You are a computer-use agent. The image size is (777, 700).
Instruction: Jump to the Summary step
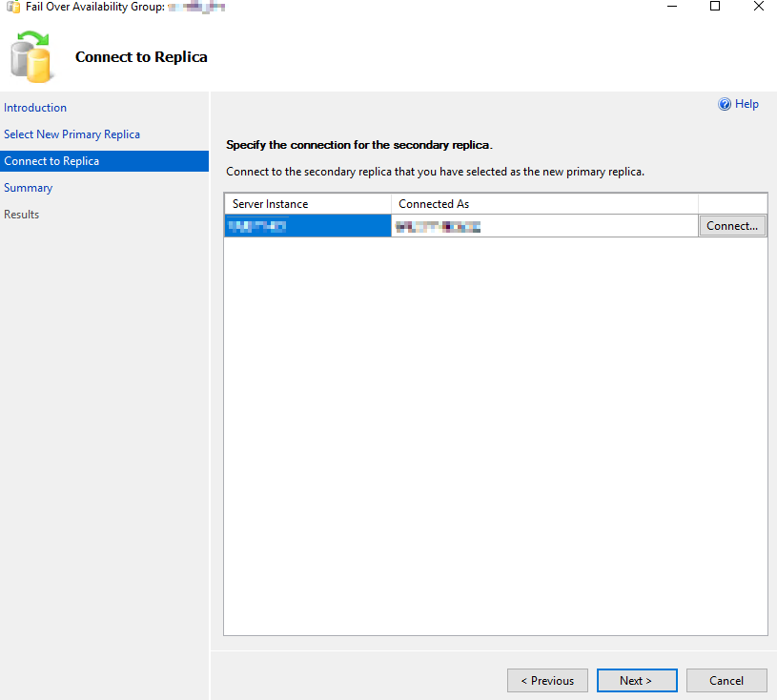28,188
